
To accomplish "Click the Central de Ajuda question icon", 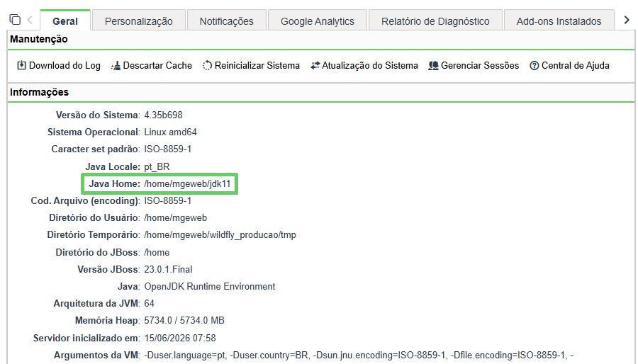I will click(x=535, y=65).
